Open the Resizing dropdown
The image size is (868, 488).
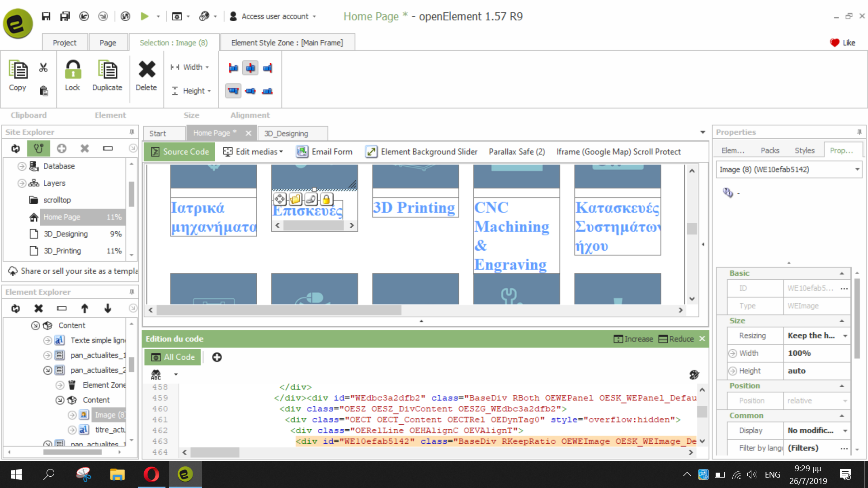(845, 336)
